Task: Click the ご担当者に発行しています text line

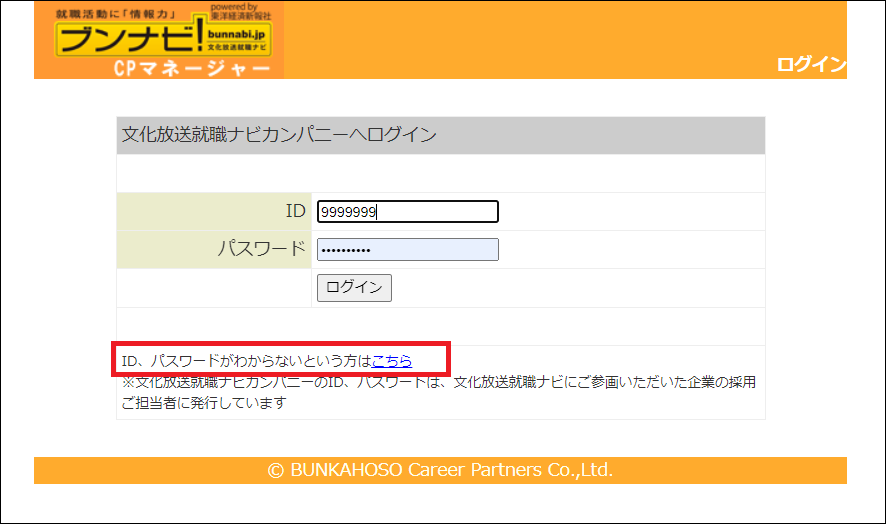Action: (x=204, y=403)
